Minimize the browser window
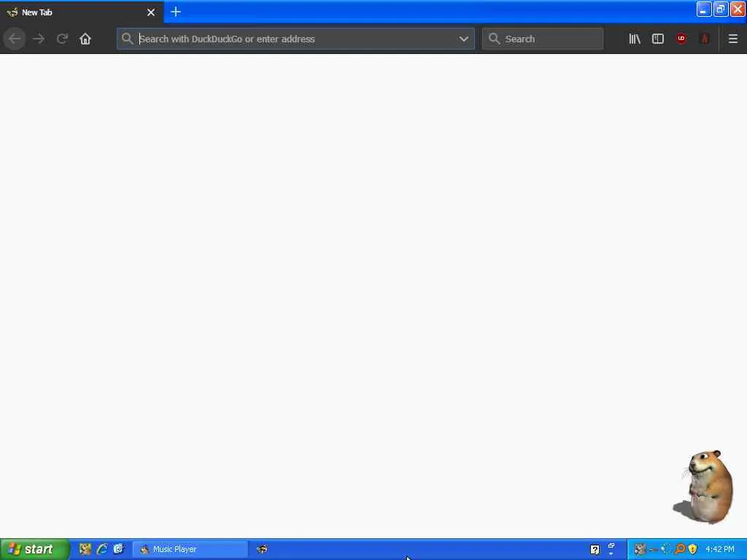This screenshot has width=747, height=560. (x=704, y=9)
